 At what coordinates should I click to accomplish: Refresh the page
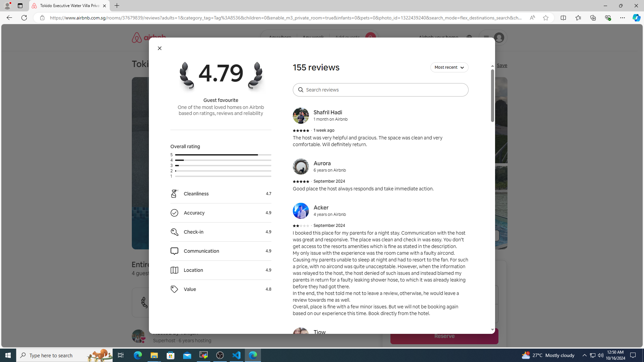24,18
